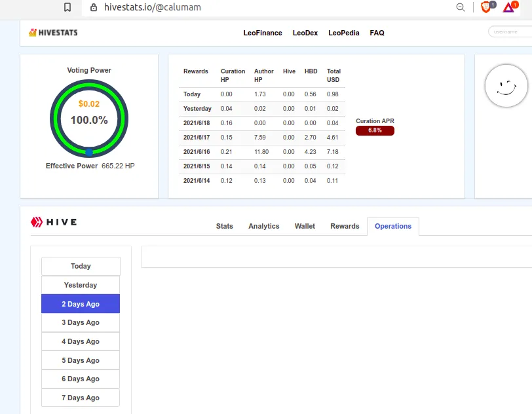Click the zoom magnifier icon
The image size is (532, 414).
click(461, 7)
